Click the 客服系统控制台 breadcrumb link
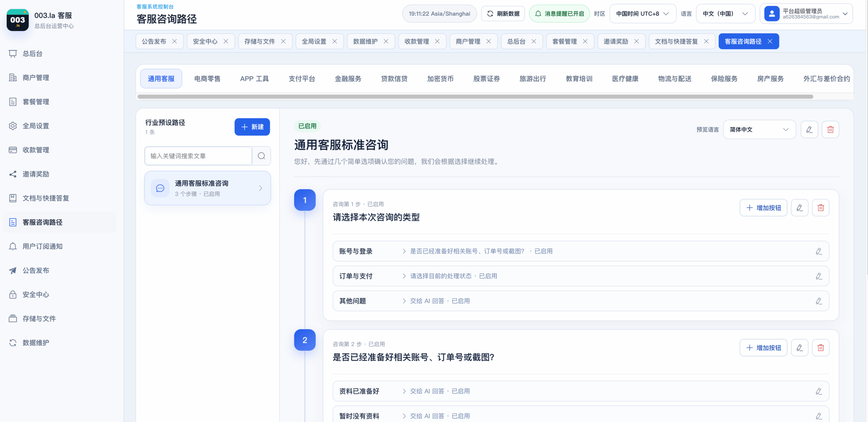The height and width of the screenshot is (422, 868). coord(155,6)
